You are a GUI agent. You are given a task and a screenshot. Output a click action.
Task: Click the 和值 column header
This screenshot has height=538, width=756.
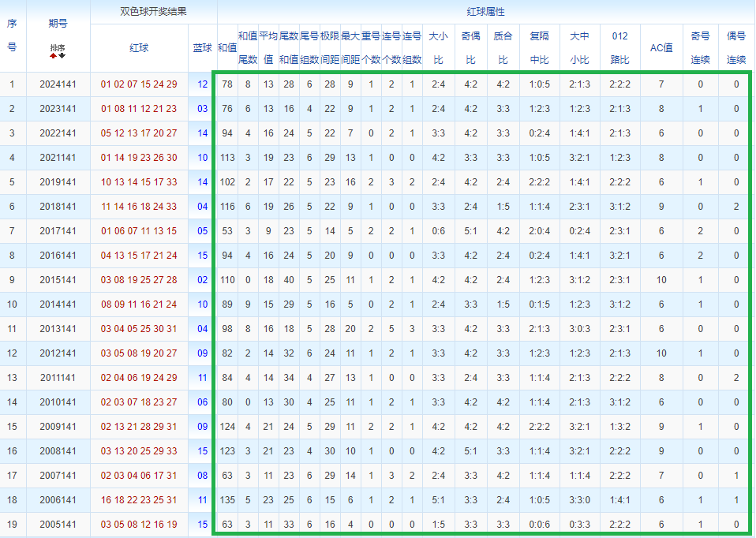click(x=227, y=47)
